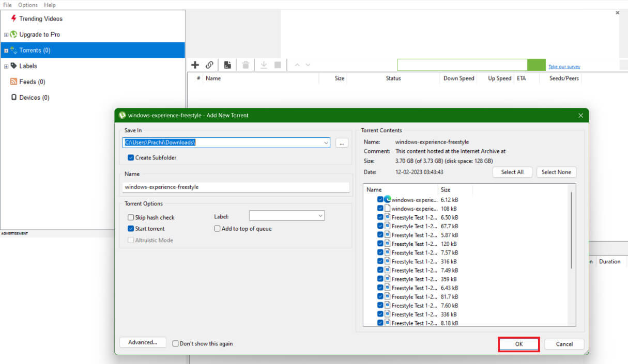This screenshot has width=628, height=364.
Task: Click the Add Torrent from URL link icon
Action: [209, 65]
